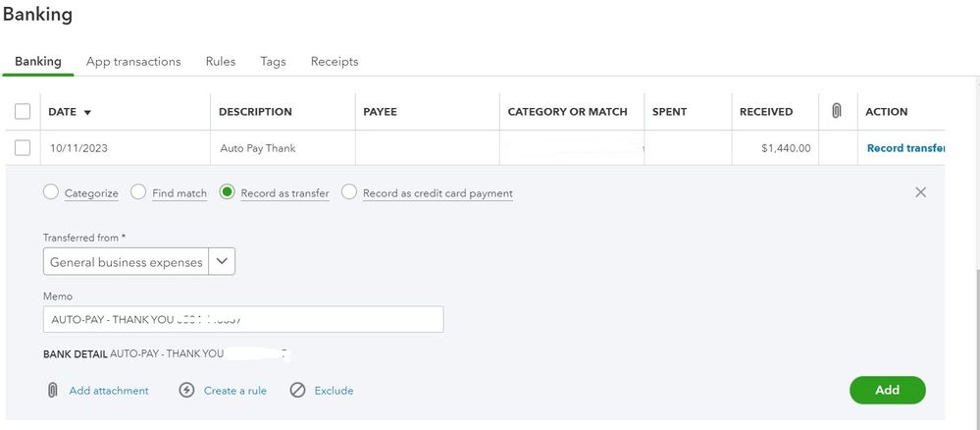This screenshot has height=430, width=980.
Task: Select the Categorize radio option
Action: pos(51,192)
